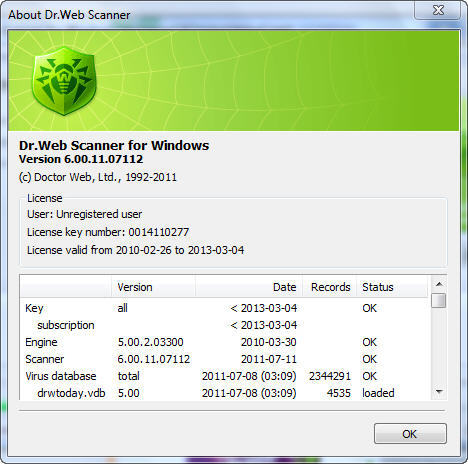Click the Key version value all
The image size is (468, 464).
(x=122, y=308)
